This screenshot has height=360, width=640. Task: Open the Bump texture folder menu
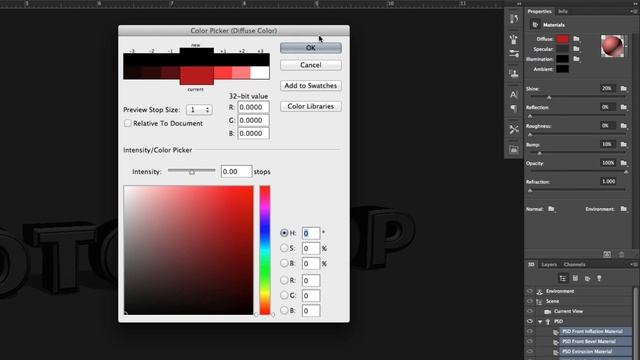point(624,144)
